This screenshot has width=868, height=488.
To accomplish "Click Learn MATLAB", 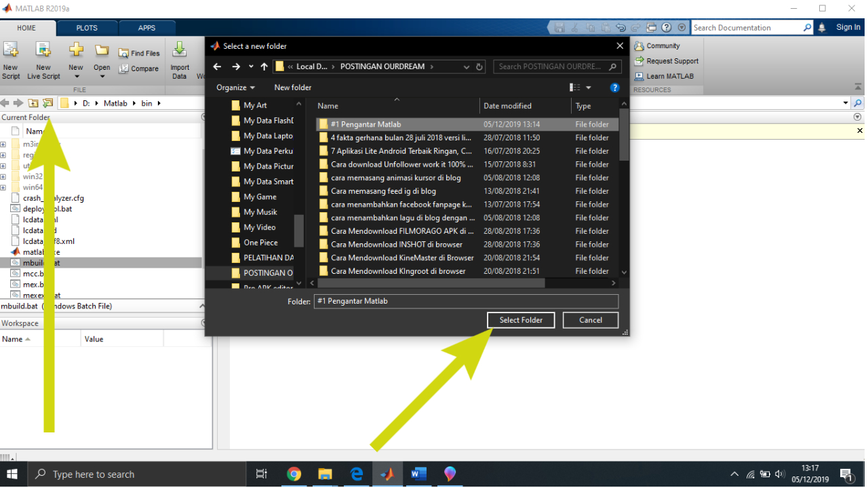I will click(x=664, y=76).
